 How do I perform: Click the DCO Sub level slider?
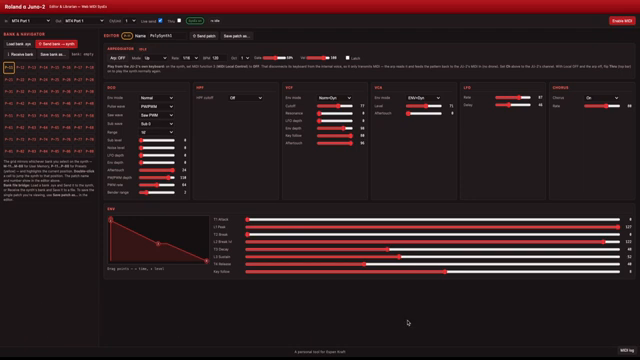point(157,140)
